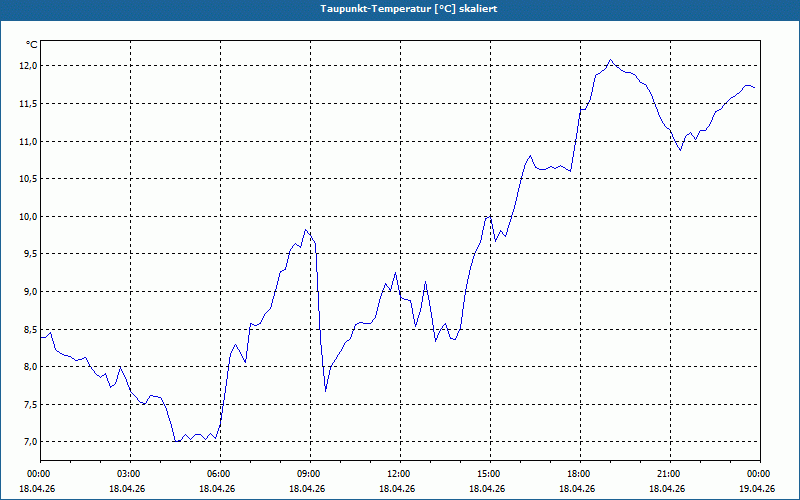Click the 03:00 time label

131,474
